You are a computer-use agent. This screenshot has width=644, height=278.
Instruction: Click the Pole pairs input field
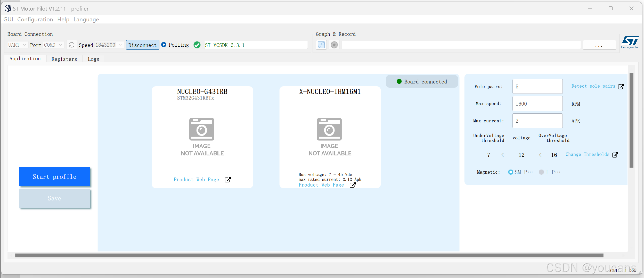(537, 87)
